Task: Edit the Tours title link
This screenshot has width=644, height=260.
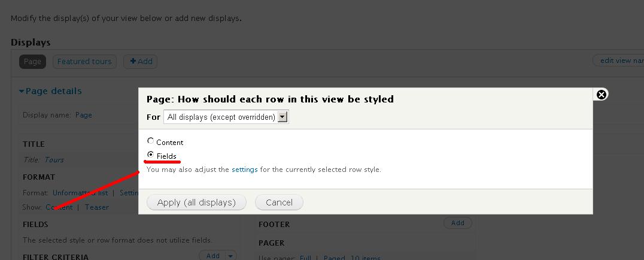Action: click(54, 160)
